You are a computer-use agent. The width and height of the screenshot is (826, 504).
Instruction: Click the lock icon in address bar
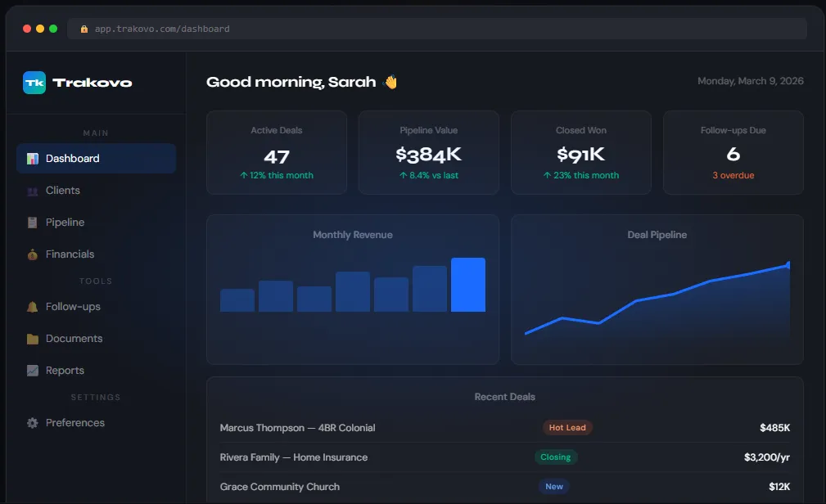click(x=84, y=29)
